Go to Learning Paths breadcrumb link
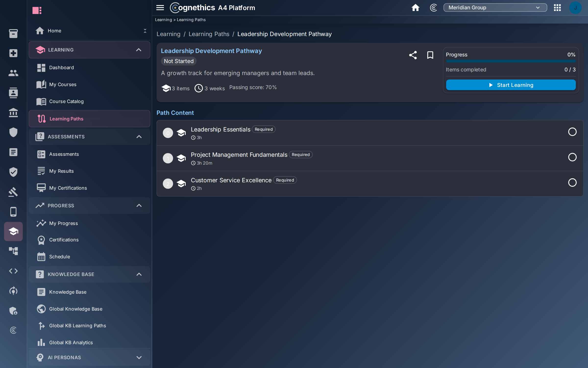This screenshot has height=368, width=588. click(x=209, y=34)
